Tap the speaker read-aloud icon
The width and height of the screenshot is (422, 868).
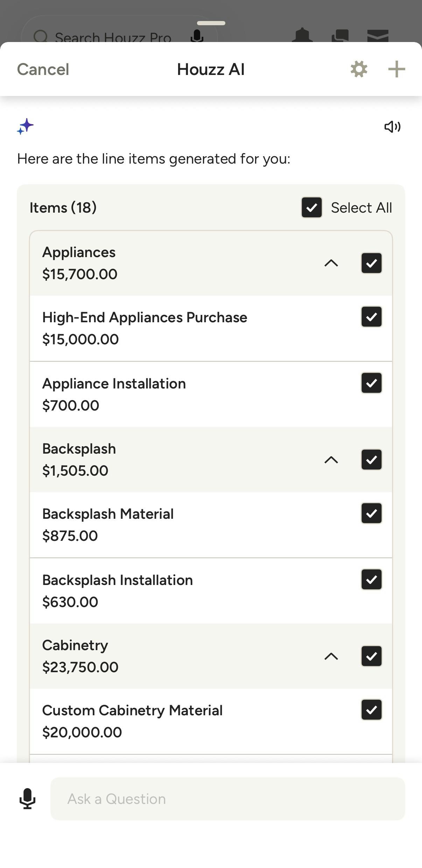[392, 126]
